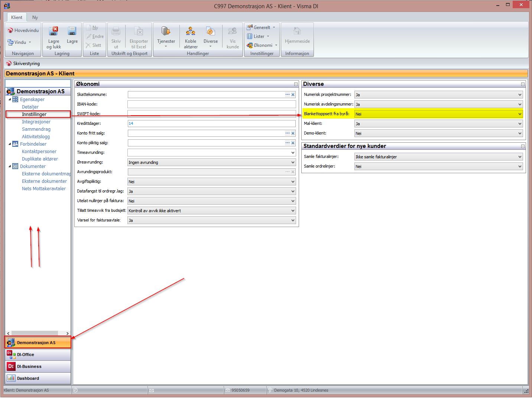Expand the Øreavrunding dropdown
The image size is (532, 398).
tap(293, 162)
